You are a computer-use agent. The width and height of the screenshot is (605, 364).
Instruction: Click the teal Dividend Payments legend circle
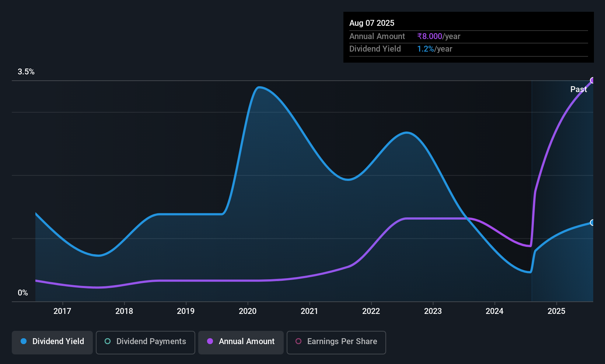(x=108, y=341)
